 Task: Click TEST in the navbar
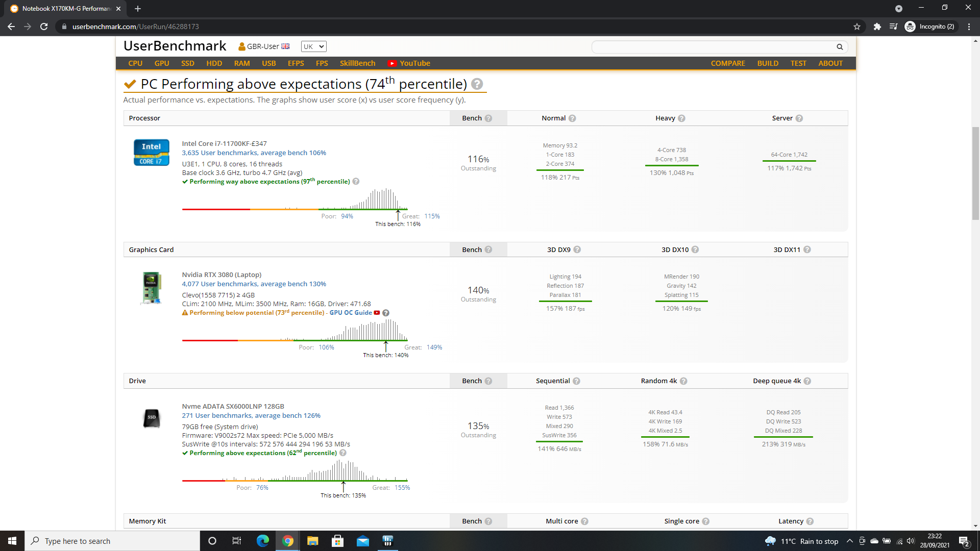pyautogui.click(x=798, y=63)
